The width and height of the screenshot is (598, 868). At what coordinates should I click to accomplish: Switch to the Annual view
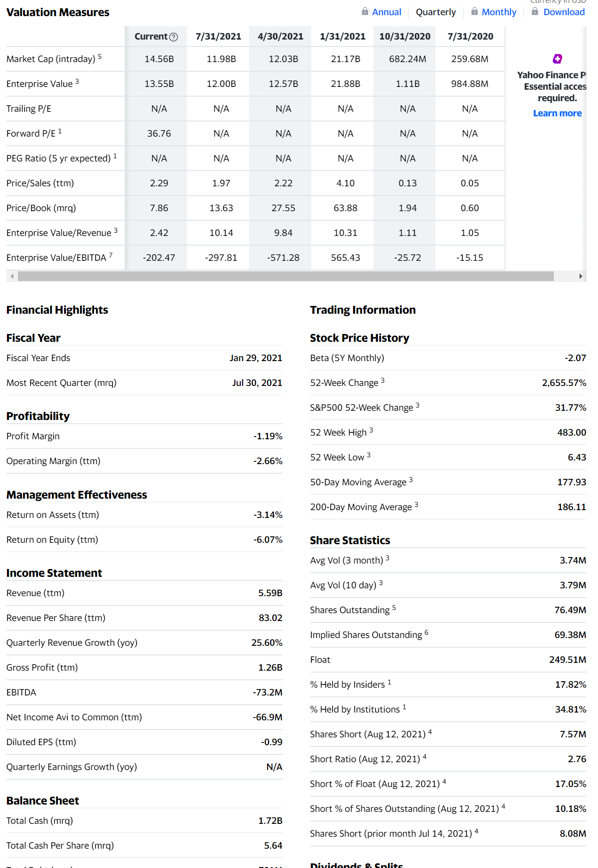click(387, 12)
